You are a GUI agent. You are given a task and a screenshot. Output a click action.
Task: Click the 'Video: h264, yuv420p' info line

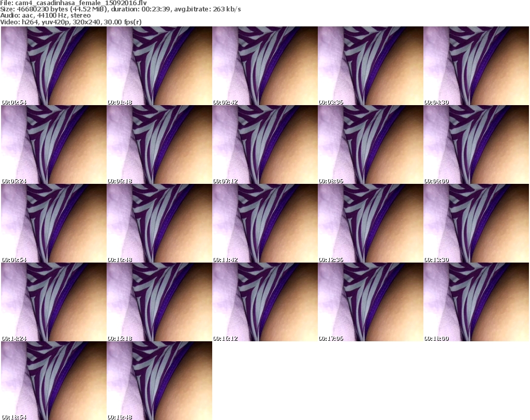coord(70,22)
